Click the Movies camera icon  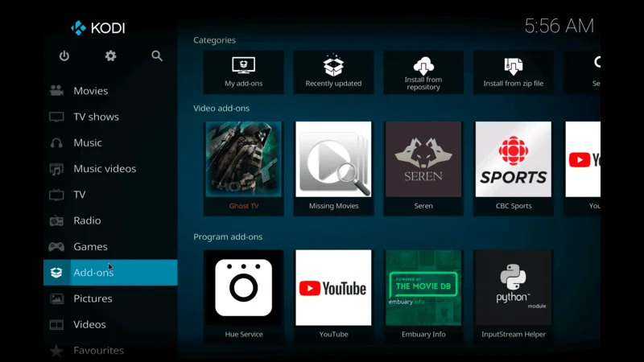coord(56,91)
